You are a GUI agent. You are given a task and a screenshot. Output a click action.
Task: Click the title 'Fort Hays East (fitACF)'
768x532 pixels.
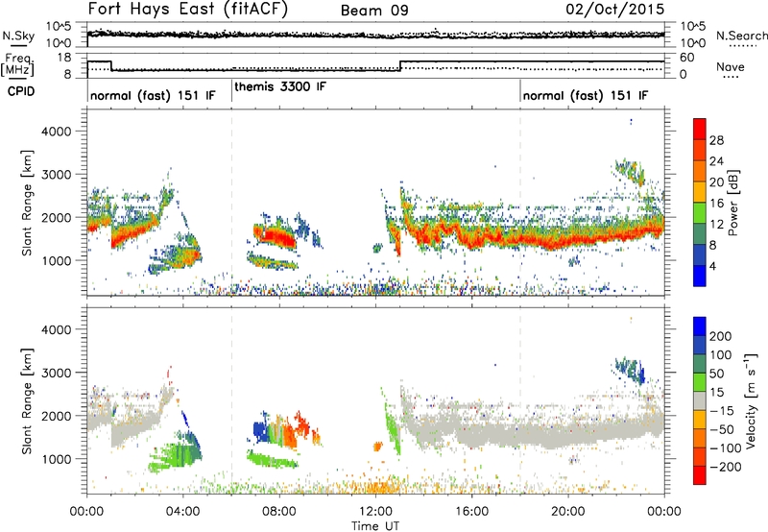(x=188, y=9)
